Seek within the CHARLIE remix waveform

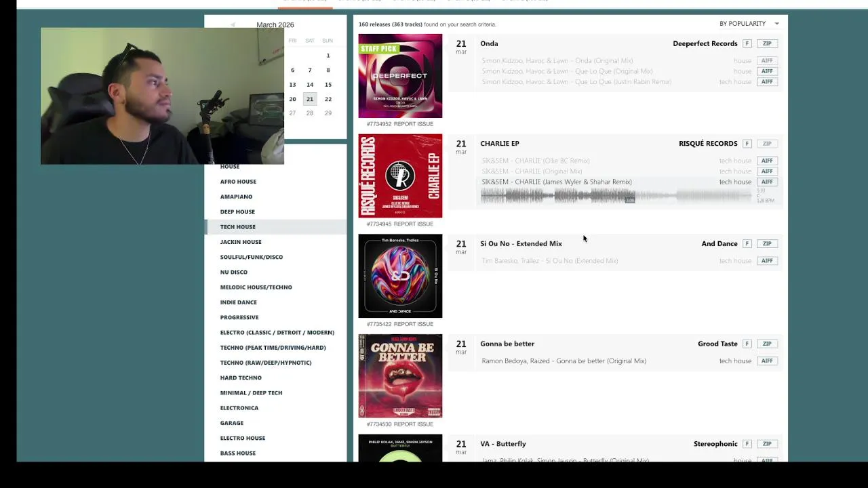coord(616,197)
